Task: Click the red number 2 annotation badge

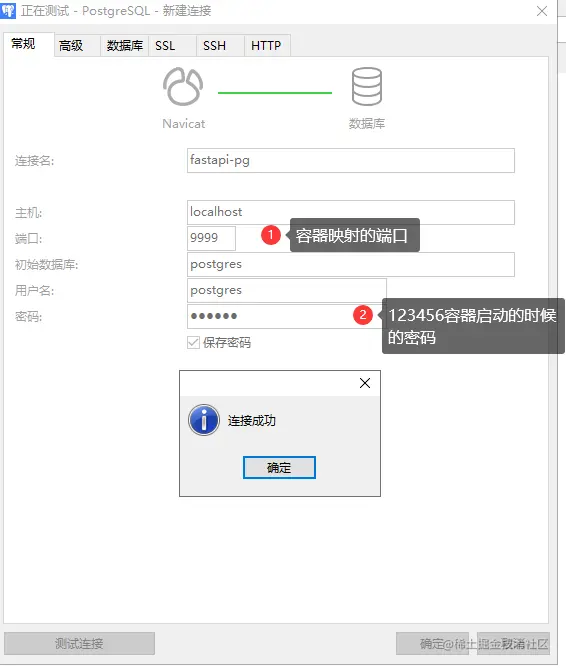Action: (x=363, y=315)
